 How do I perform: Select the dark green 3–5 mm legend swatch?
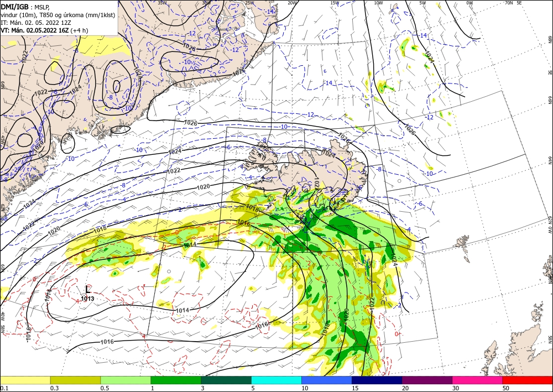click(x=226, y=380)
